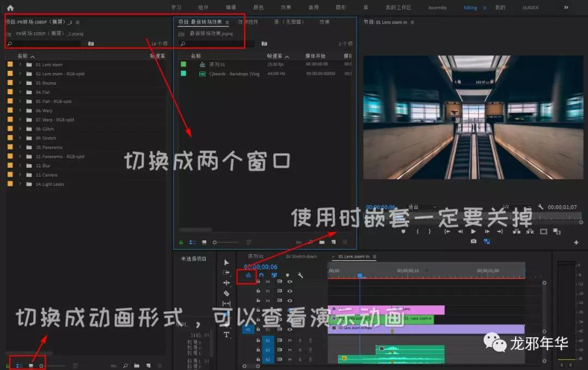588x370 pixels.
Task: Show more workspaces chevron
Action: [x=566, y=8]
